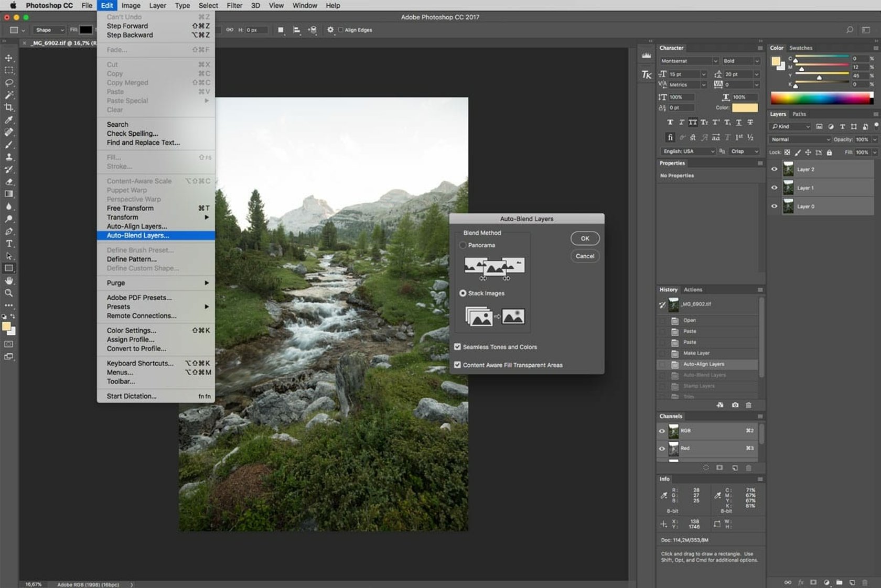This screenshot has height=588, width=881.
Task: Select the Stack Images radio button
Action: point(463,293)
